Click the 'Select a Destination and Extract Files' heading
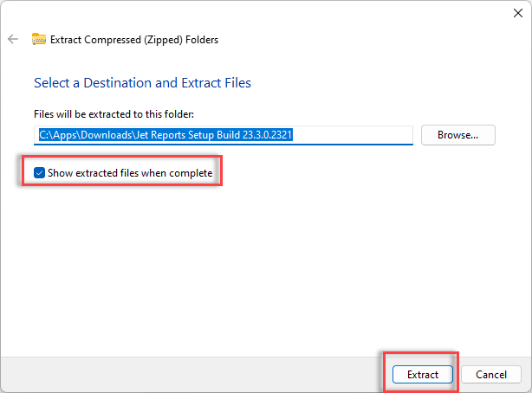This screenshot has height=393, width=532. (142, 83)
